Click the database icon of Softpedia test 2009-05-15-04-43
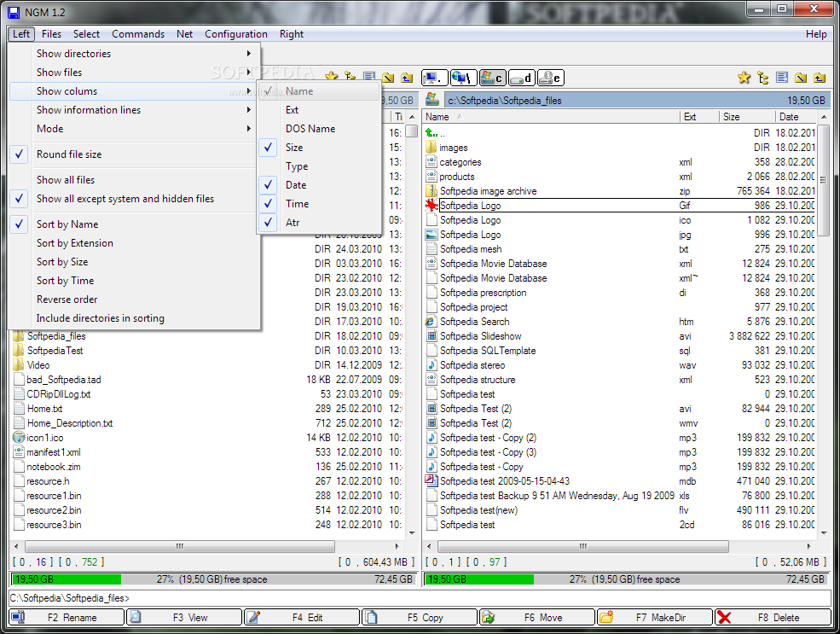 click(432, 480)
